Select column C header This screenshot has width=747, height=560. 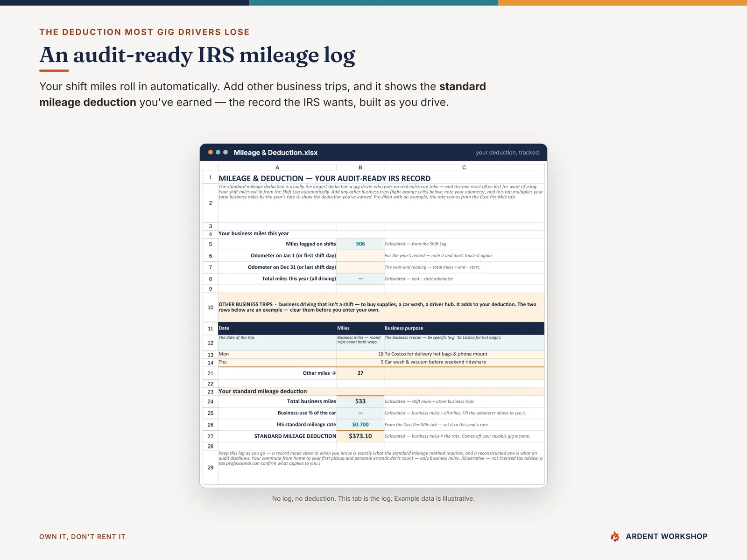(464, 167)
